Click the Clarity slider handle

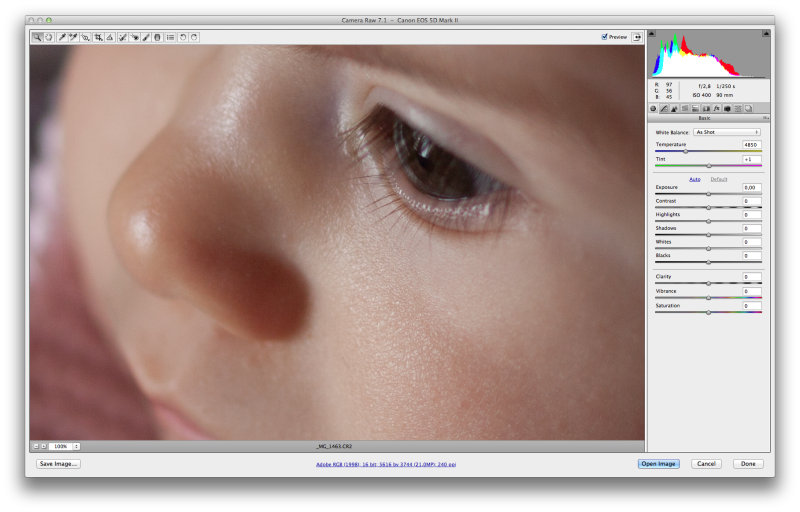click(x=709, y=283)
